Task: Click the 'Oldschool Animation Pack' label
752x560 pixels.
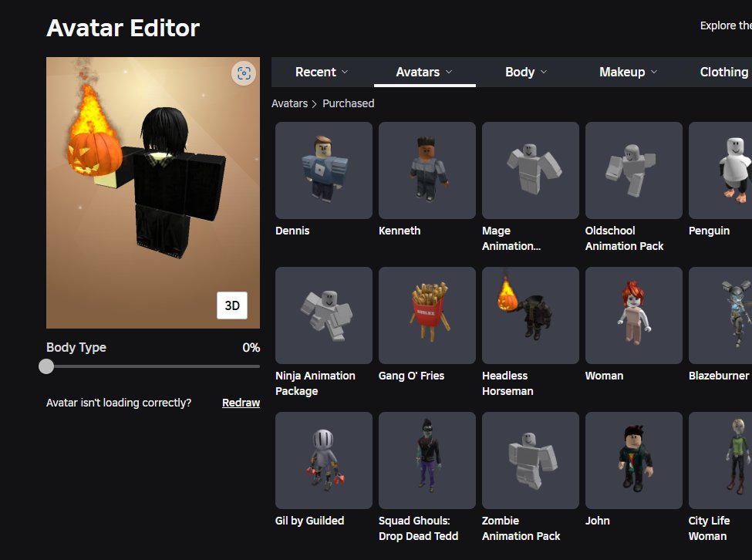Action: coord(625,238)
